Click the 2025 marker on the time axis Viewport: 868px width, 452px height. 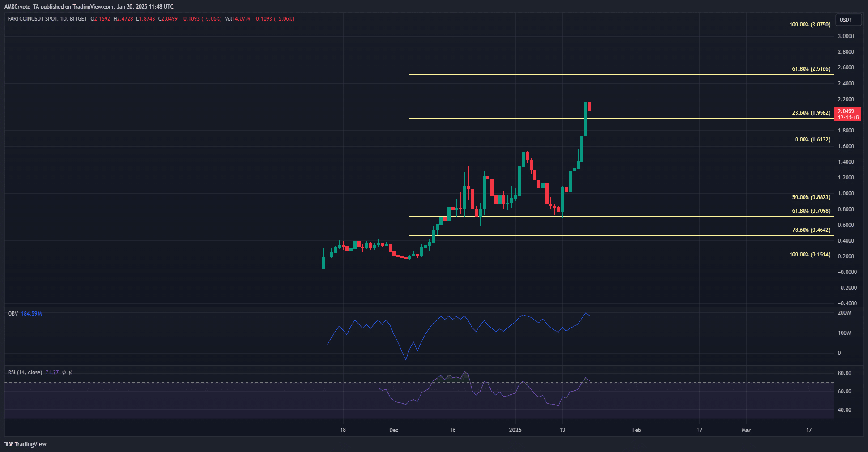click(x=515, y=430)
